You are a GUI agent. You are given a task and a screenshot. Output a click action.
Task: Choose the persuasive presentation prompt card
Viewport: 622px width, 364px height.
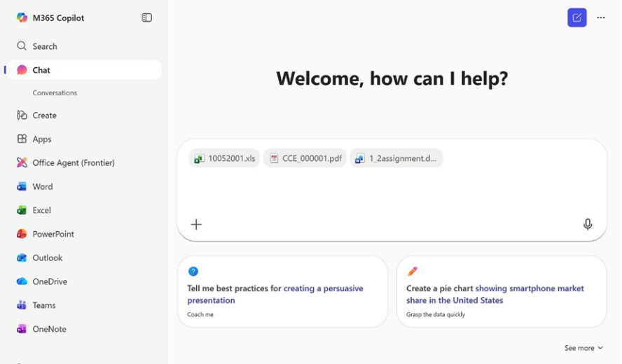click(x=282, y=291)
